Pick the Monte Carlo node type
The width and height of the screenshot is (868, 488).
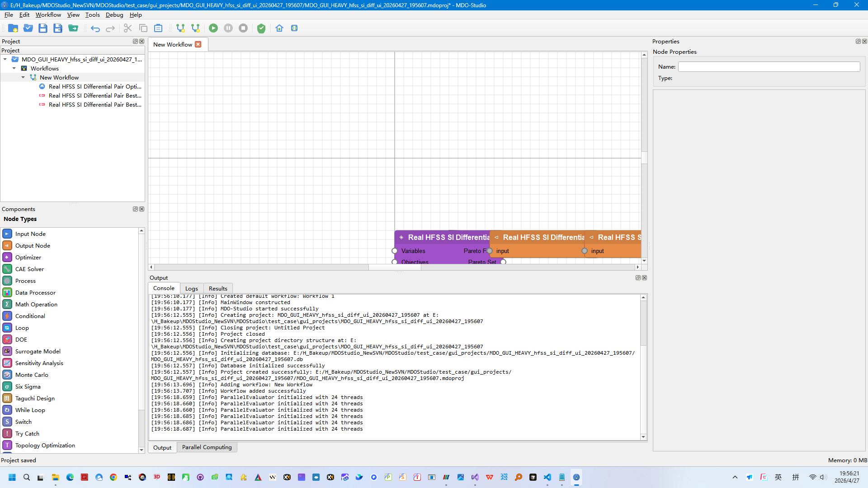click(x=32, y=375)
